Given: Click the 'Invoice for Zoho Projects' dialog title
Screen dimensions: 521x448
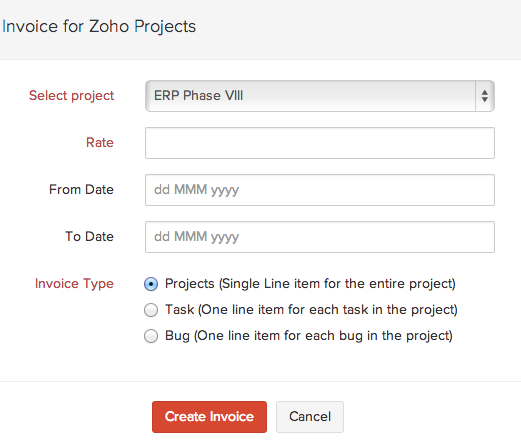Looking at the screenshot, I should click(99, 27).
